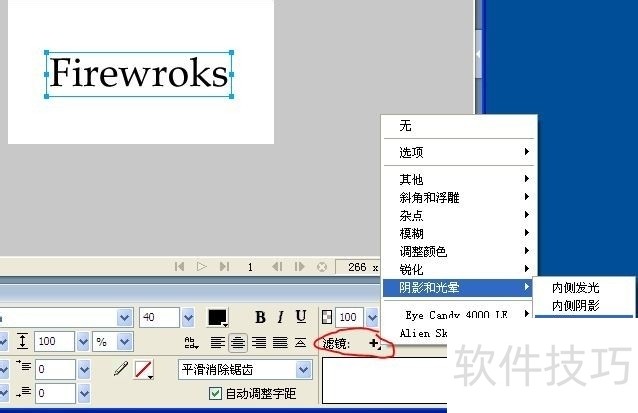
Task: Open the font size 40 dropdown arrow
Action: 188,317
